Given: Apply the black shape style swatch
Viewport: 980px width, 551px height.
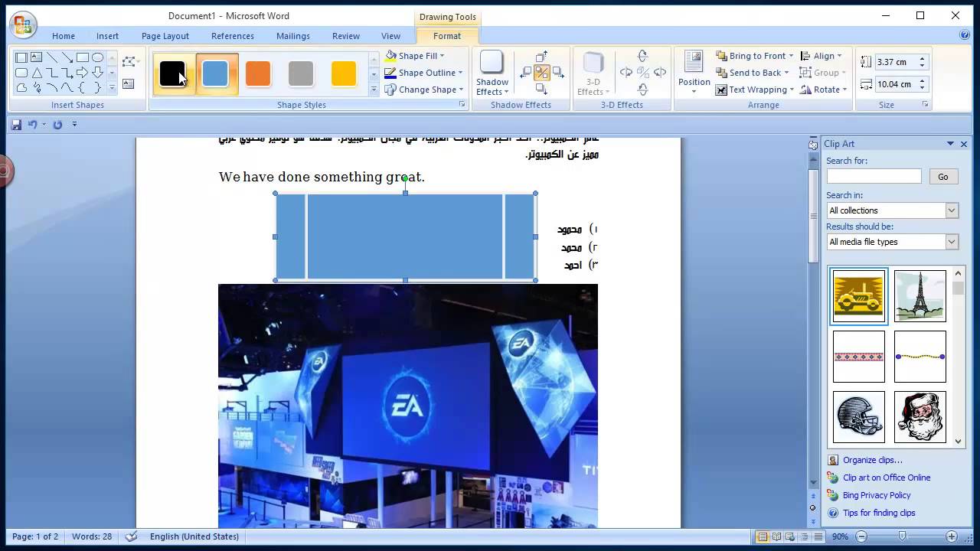Looking at the screenshot, I should [172, 74].
